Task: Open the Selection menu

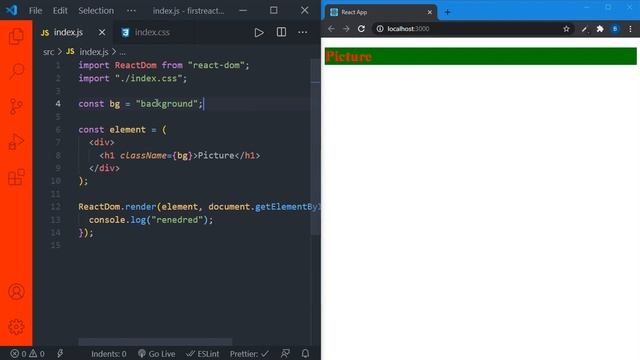Action: pos(96,11)
